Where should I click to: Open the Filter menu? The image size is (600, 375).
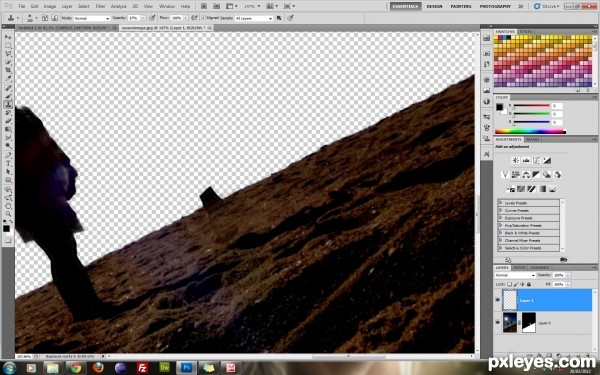tap(100, 6)
